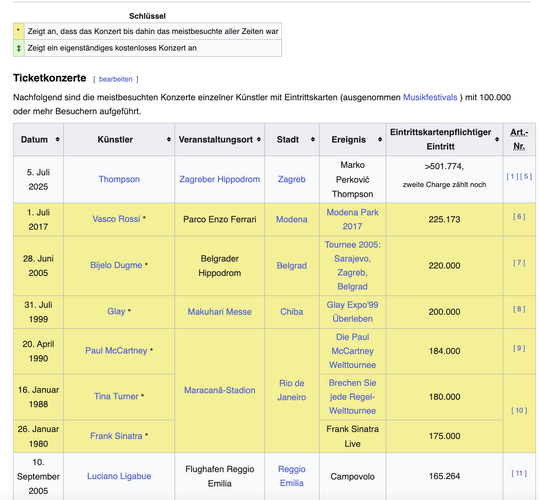Sort by Eintrittskartenpflichtiger Eintritt arrows

point(497,140)
